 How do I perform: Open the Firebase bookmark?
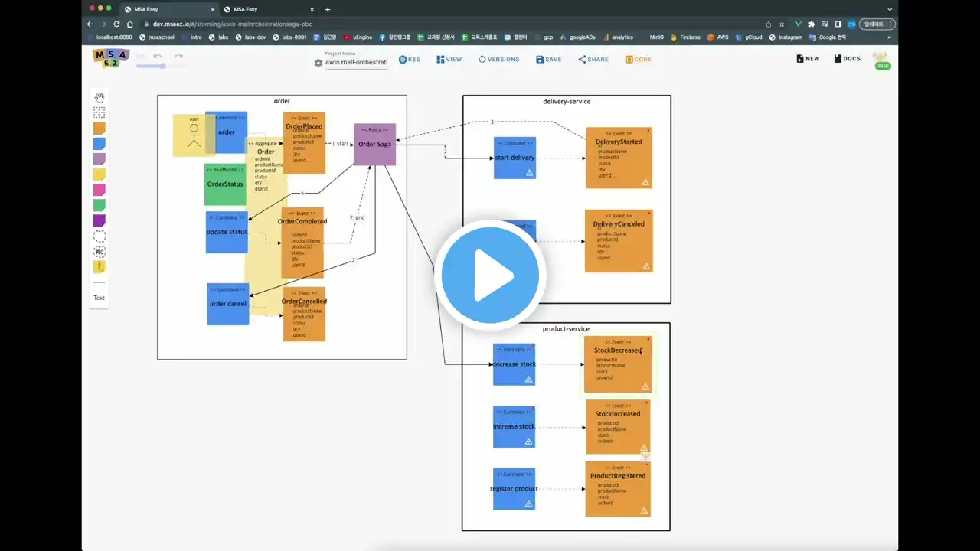[x=684, y=37]
